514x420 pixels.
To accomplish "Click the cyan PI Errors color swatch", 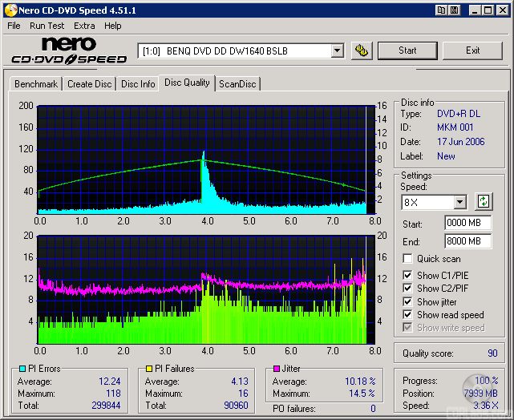I will [22, 369].
